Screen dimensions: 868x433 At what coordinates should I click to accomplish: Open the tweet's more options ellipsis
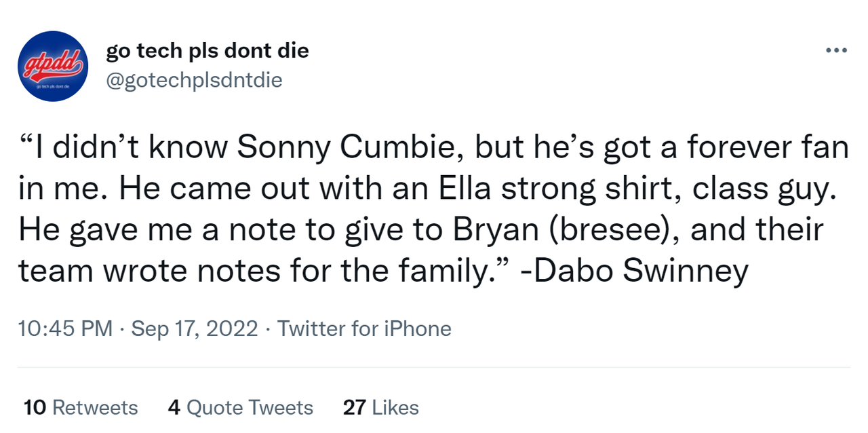[836, 50]
